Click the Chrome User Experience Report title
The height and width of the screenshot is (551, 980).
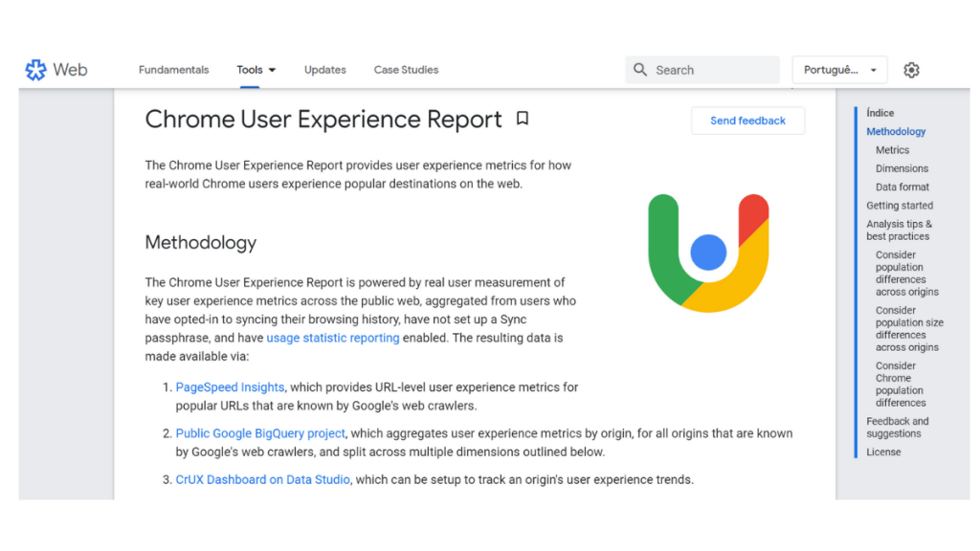click(323, 120)
